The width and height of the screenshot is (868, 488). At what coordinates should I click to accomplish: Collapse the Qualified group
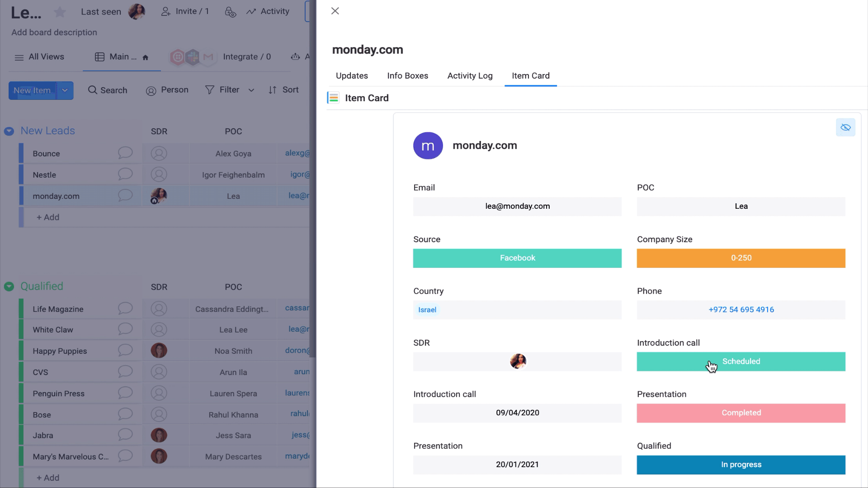pos(9,286)
